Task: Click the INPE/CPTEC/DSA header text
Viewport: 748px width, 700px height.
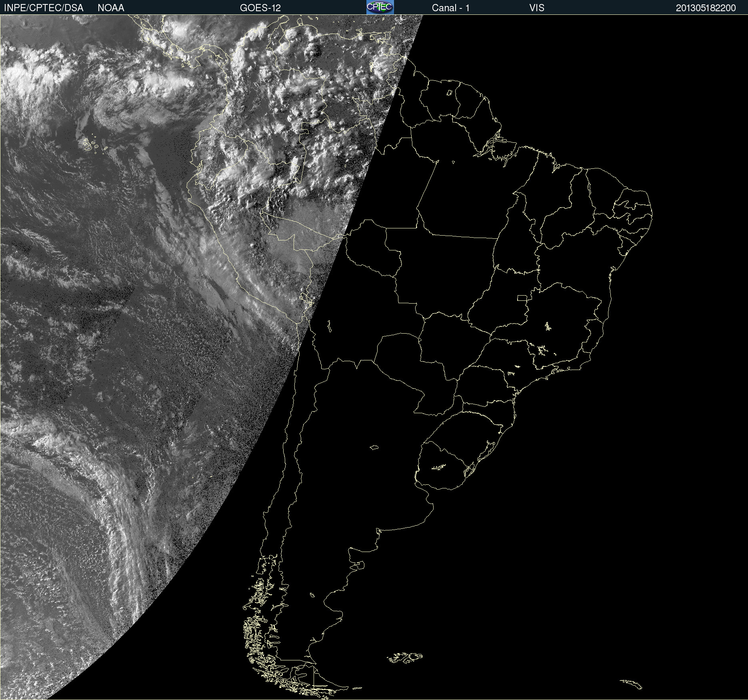Action: [44, 8]
